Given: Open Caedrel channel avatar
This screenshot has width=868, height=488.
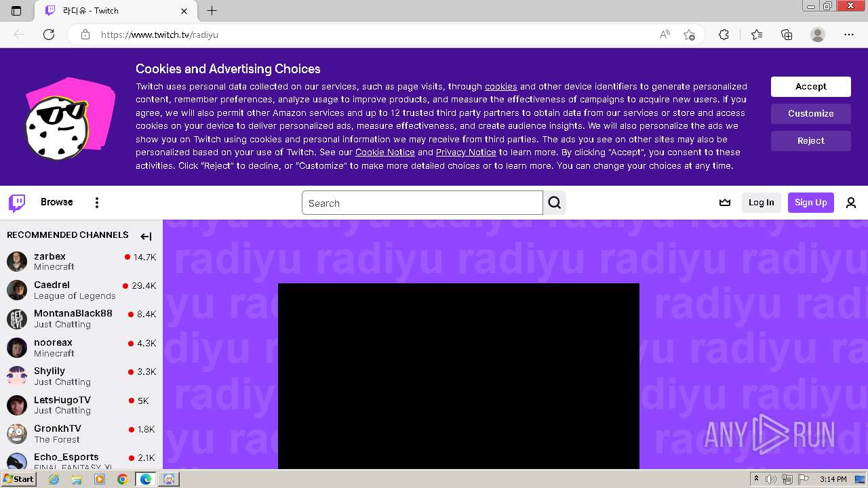Looking at the screenshot, I should click(17, 290).
